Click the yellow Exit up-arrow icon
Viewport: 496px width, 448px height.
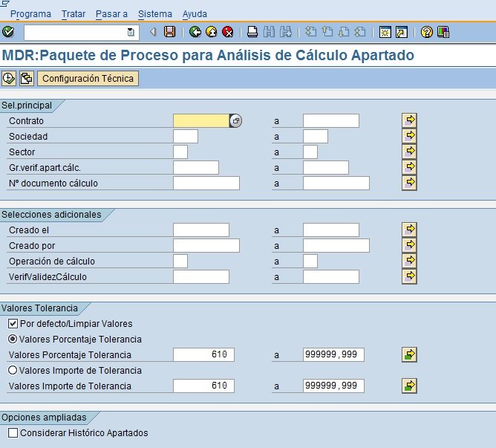click(212, 32)
